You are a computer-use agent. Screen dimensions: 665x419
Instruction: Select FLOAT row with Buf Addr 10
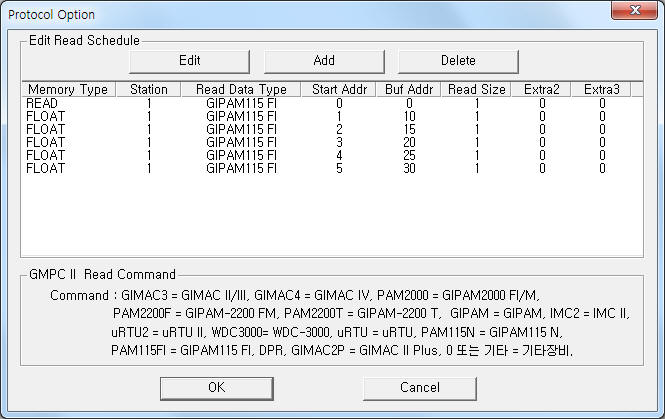tap(332, 116)
